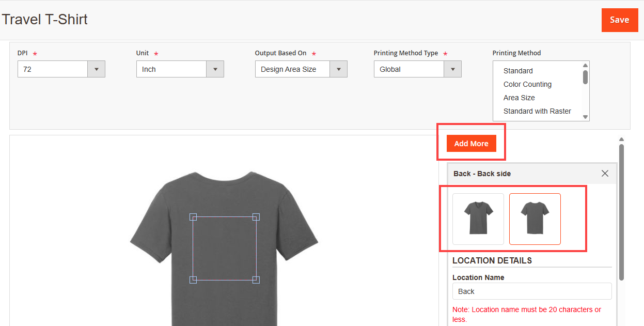The image size is (644, 326).
Task: Click the side panel scrollbar up arrow
Action: click(x=621, y=139)
